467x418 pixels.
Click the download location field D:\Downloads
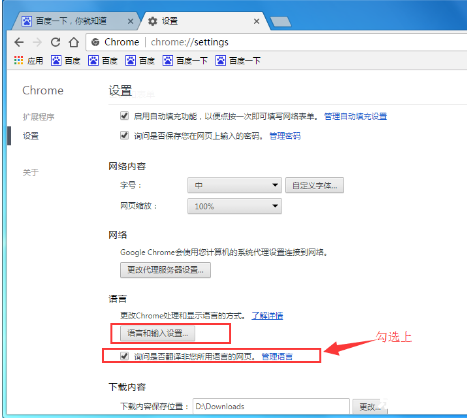point(271,406)
